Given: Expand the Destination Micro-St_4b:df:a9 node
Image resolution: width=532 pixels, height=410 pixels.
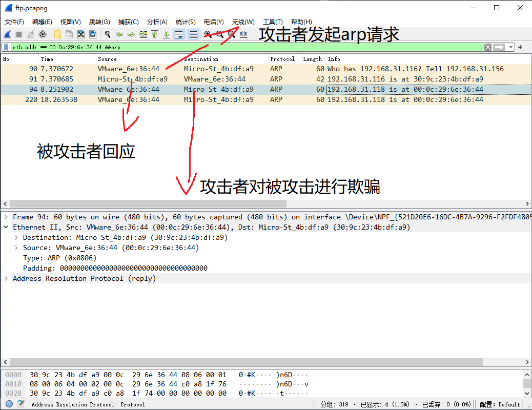Looking at the screenshot, I should (16, 237).
